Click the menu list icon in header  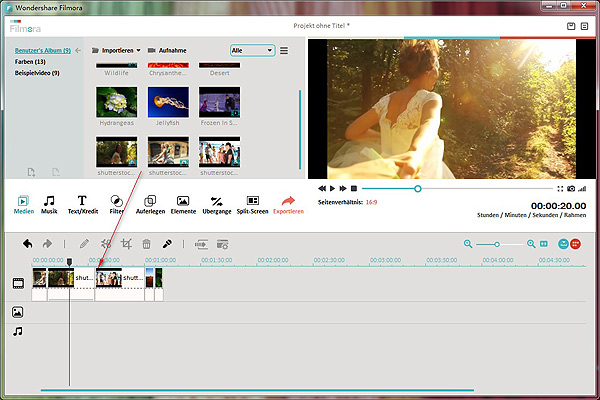point(584,26)
